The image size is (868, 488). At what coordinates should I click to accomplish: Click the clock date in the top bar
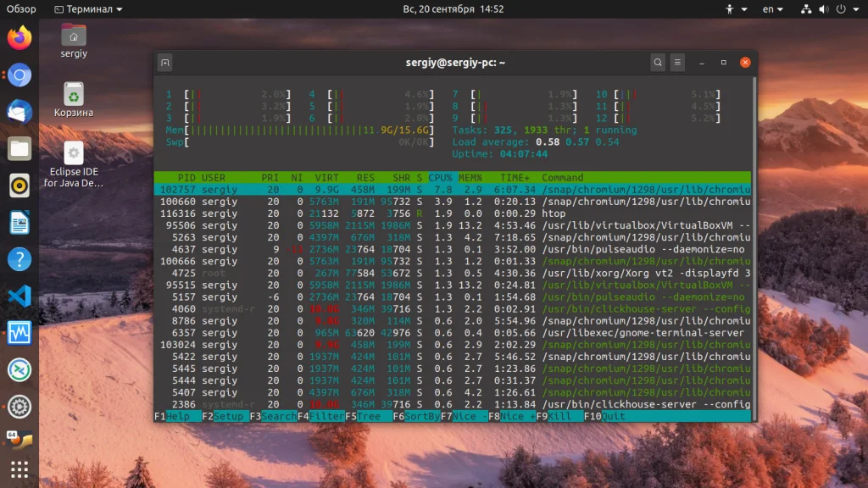click(x=453, y=9)
